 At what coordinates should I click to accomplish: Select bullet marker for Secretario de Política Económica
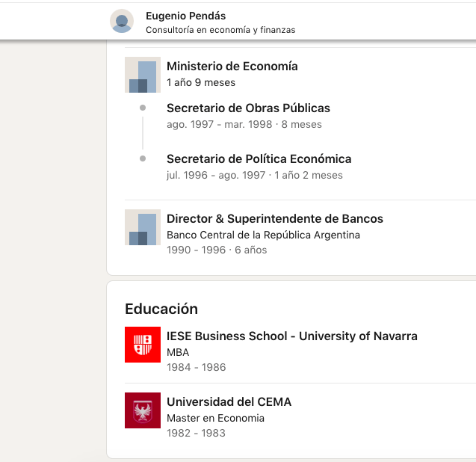[143, 158]
